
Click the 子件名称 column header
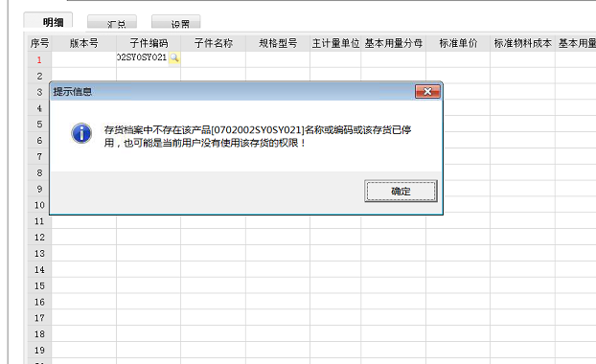[x=214, y=43]
